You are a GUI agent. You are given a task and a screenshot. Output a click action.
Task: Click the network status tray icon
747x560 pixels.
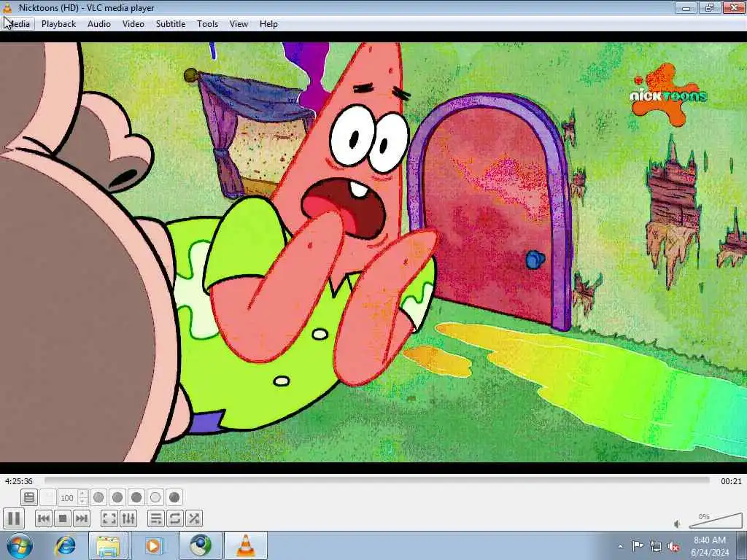[x=656, y=546]
